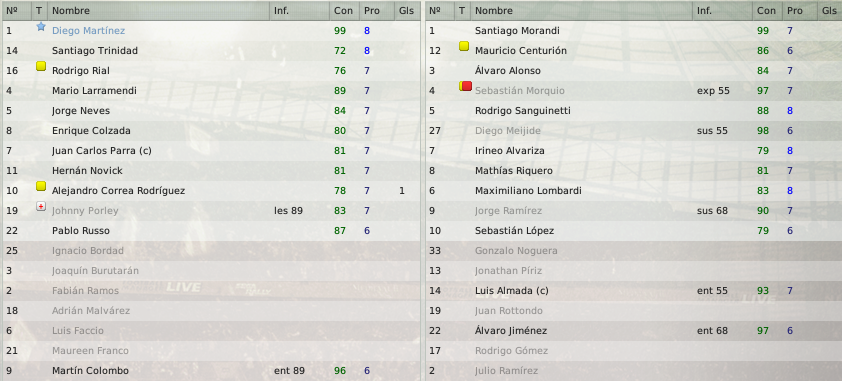Select Juan Carlos Parra (c) row
The width and height of the screenshot is (842, 381).
point(212,151)
